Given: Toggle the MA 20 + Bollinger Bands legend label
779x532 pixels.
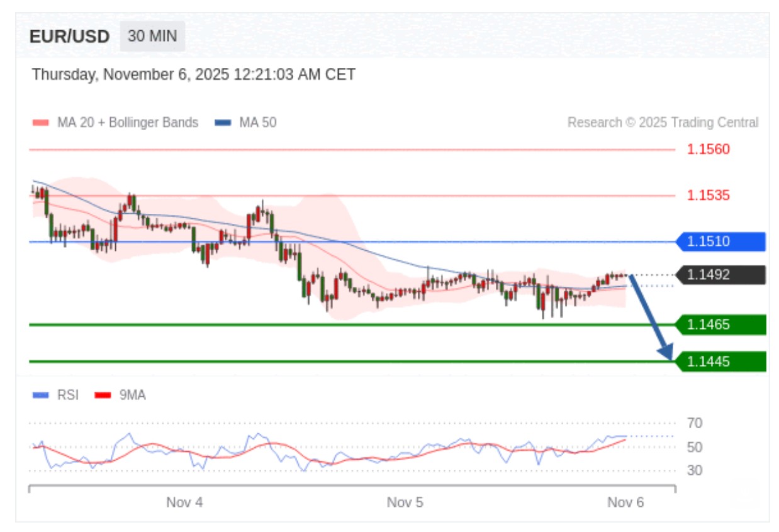Looking at the screenshot, I should pos(127,123).
